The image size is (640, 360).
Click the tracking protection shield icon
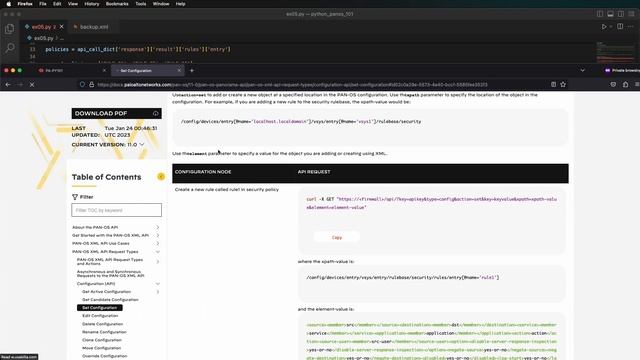[82, 84]
